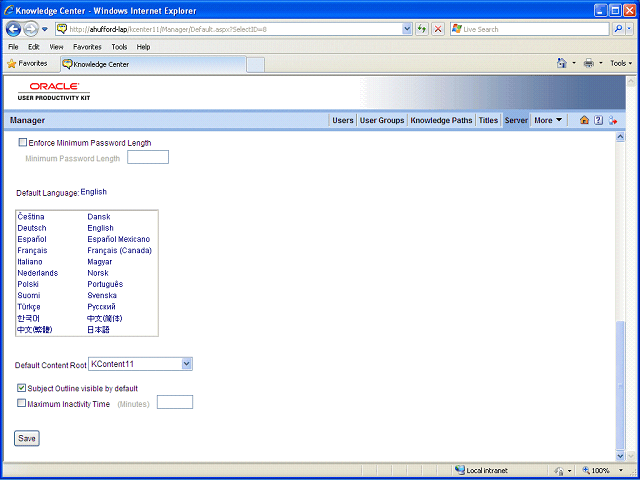The width and height of the screenshot is (640, 480).
Task: Click the status bar security shield icon
Action: 558,470
